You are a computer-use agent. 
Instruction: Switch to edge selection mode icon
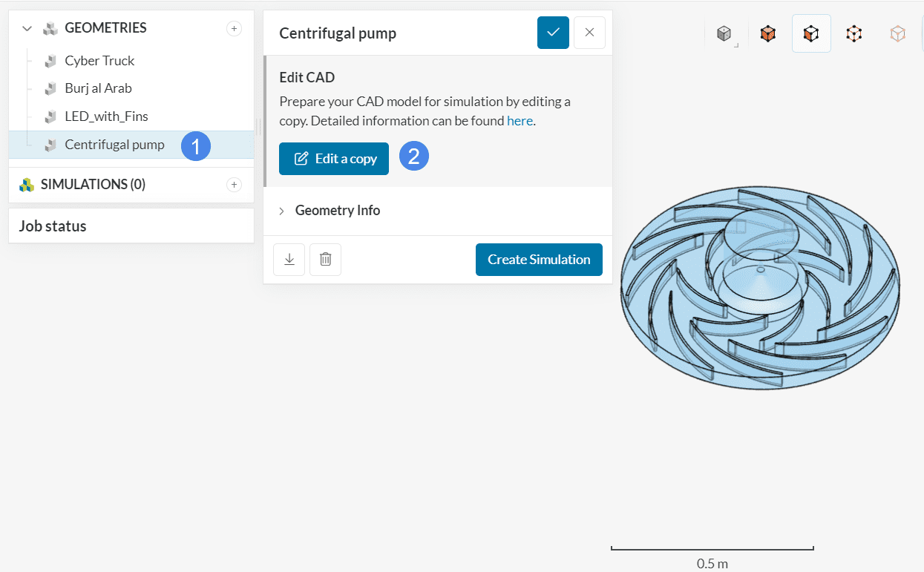coord(854,34)
